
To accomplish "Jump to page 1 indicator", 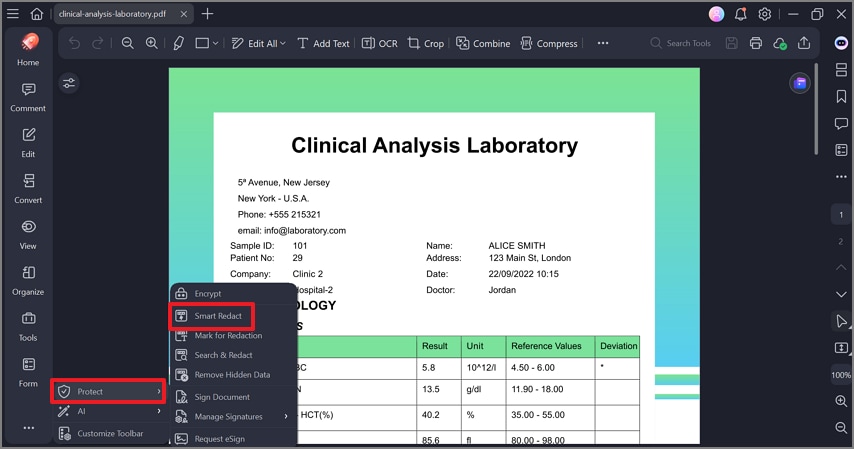I will (841, 215).
